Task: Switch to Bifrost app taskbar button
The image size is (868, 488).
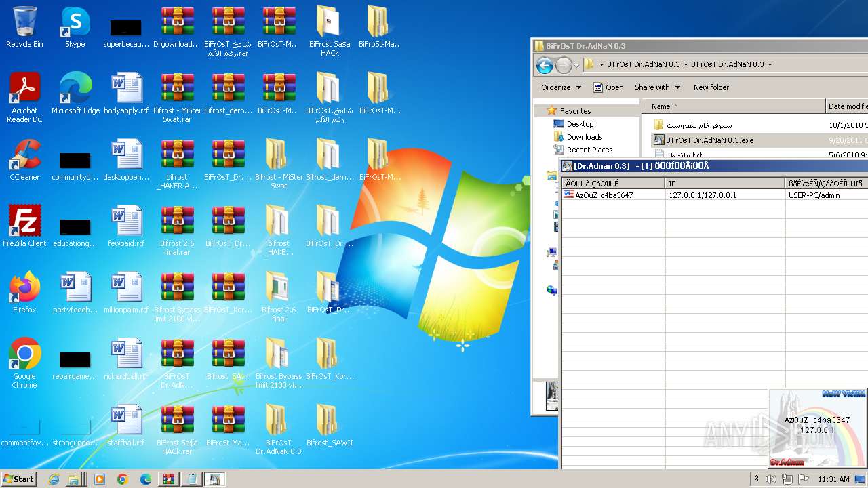Action: tap(214, 479)
